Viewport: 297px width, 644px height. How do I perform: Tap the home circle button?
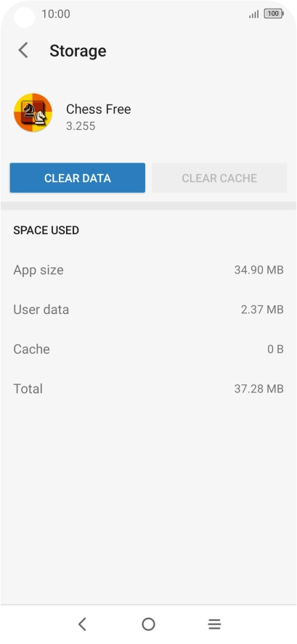(x=148, y=624)
